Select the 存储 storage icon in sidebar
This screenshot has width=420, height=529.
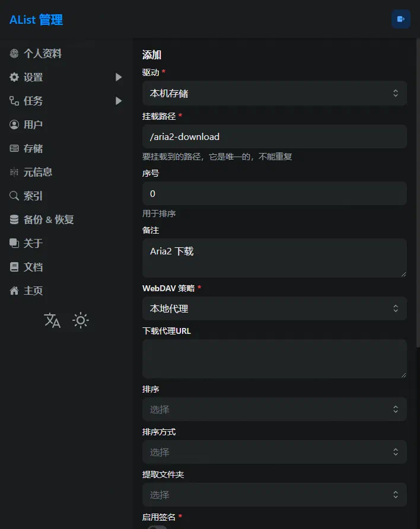coord(14,148)
